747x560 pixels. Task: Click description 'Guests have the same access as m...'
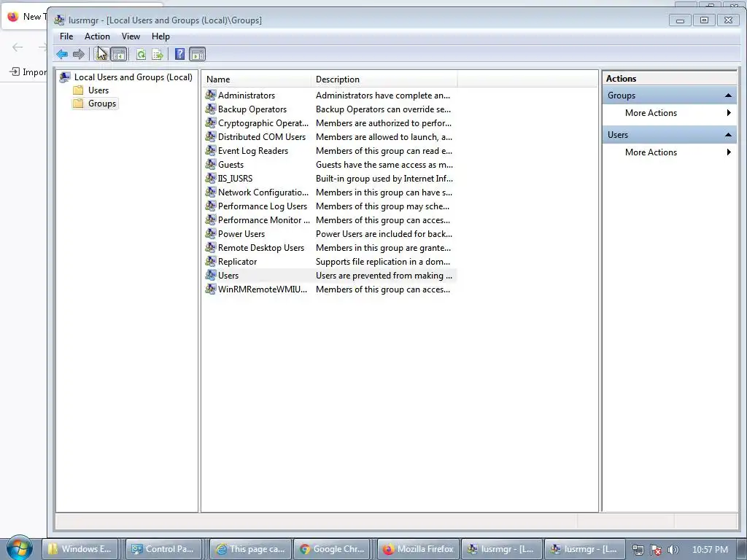[384, 164]
